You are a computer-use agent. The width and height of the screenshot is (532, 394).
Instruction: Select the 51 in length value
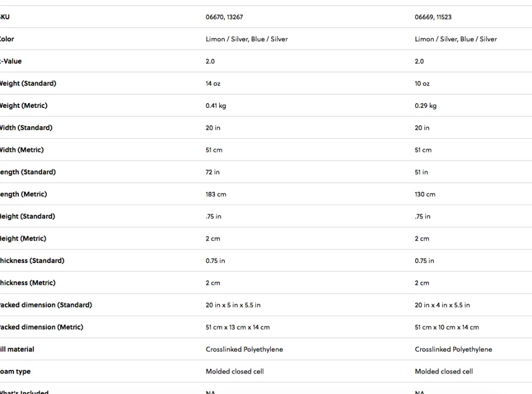pos(421,172)
